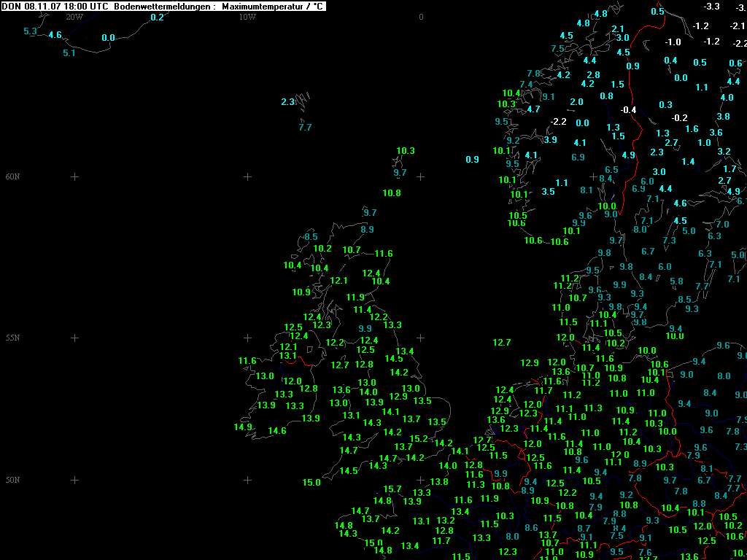747x560 pixels.
Task: Click the -3.3 temperature reading
Action: [x=711, y=7]
